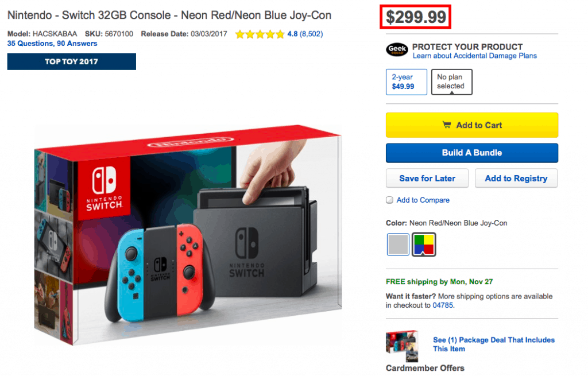The height and width of the screenshot is (376, 588).
Task: Open Learn about Accidental Damage Plans link
Action: pyautogui.click(x=474, y=56)
